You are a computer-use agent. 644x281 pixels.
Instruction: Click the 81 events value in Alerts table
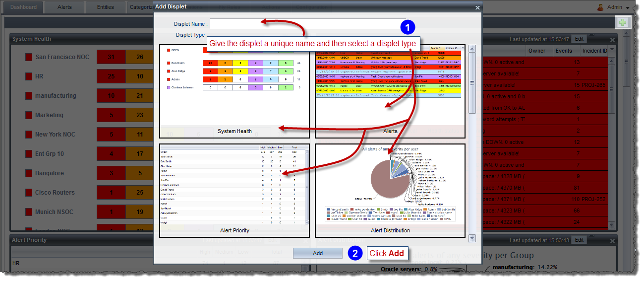pos(576,188)
